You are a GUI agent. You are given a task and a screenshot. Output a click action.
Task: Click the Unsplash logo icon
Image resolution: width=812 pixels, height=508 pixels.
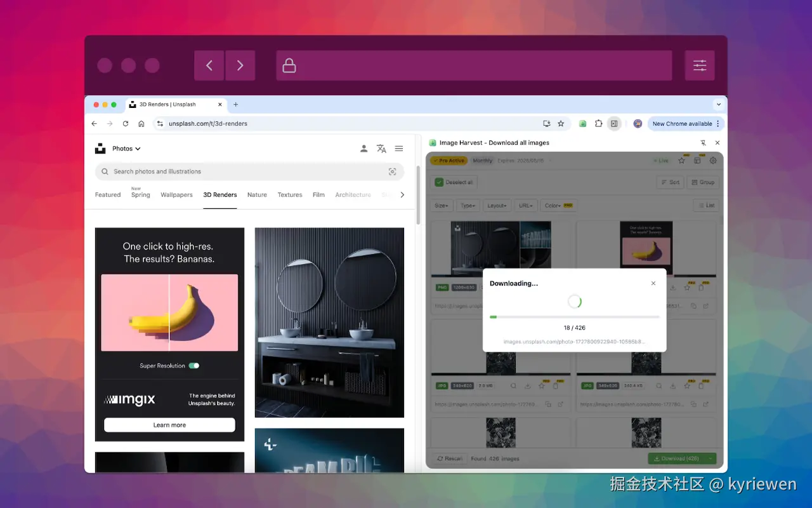(x=100, y=149)
